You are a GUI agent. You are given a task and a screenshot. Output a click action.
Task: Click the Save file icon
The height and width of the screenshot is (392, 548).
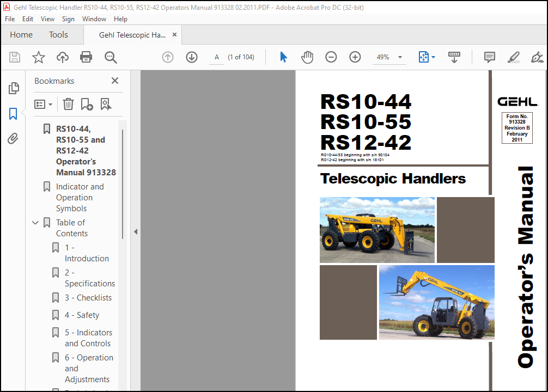15,57
